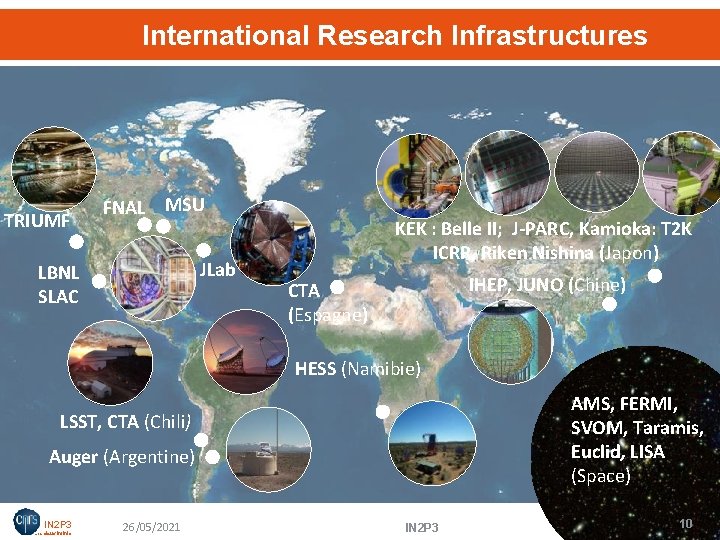Open the observatory sunset photo above LSST, CTA
Viewport: 720px width, 540px height.
pyautogui.click(x=110, y=363)
